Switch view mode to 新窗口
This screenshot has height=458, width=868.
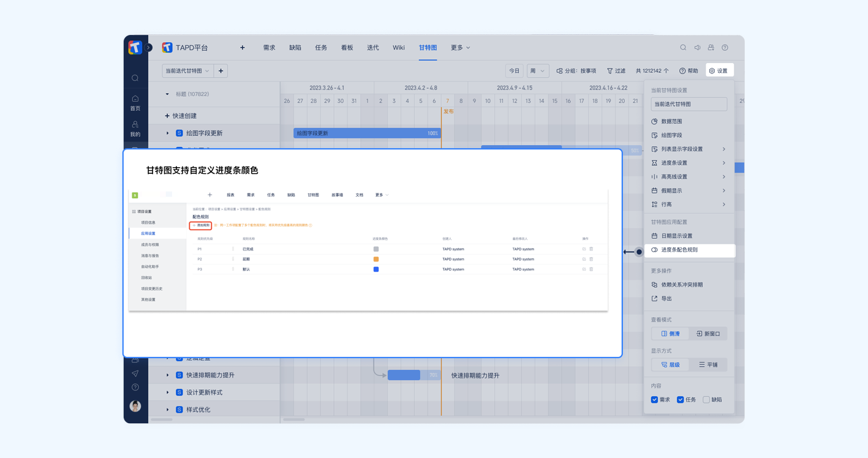click(708, 334)
